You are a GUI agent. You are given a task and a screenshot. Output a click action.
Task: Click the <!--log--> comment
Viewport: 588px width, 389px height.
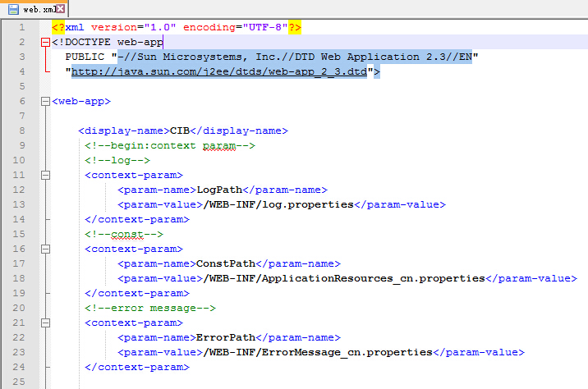click(117, 160)
